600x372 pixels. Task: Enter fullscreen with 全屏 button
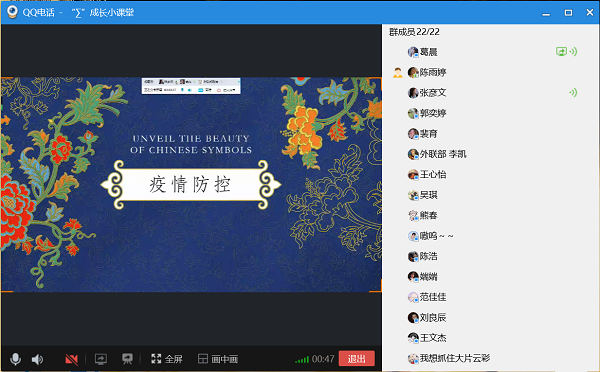click(166, 359)
